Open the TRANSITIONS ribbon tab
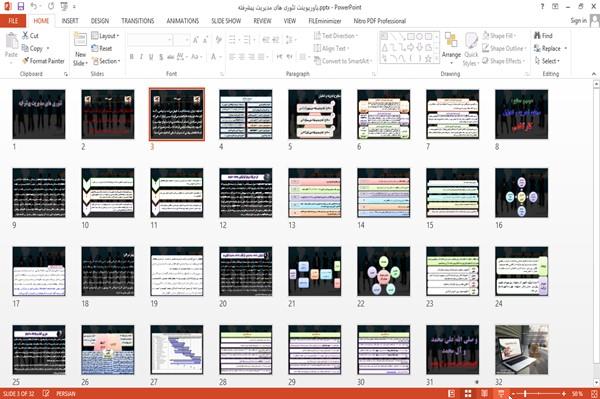600x399 pixels. (138, 21)
